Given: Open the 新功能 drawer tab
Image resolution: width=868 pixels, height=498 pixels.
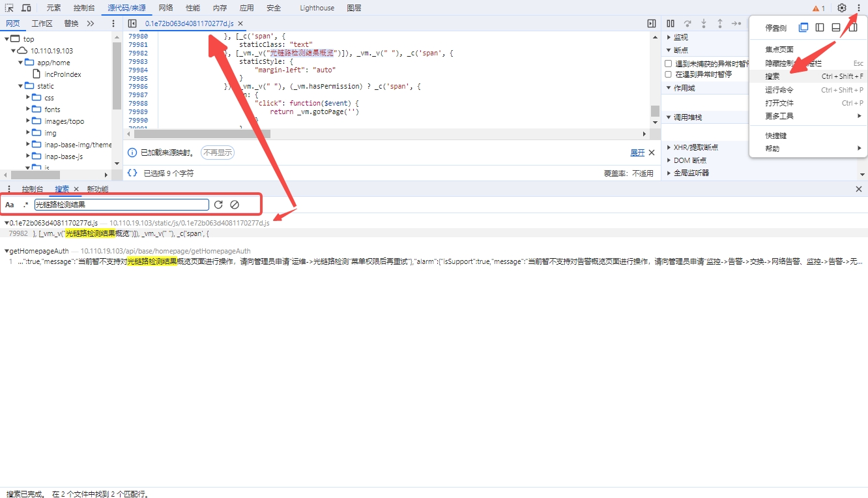Looking at the screenshot, I should [x=98, y=189].
